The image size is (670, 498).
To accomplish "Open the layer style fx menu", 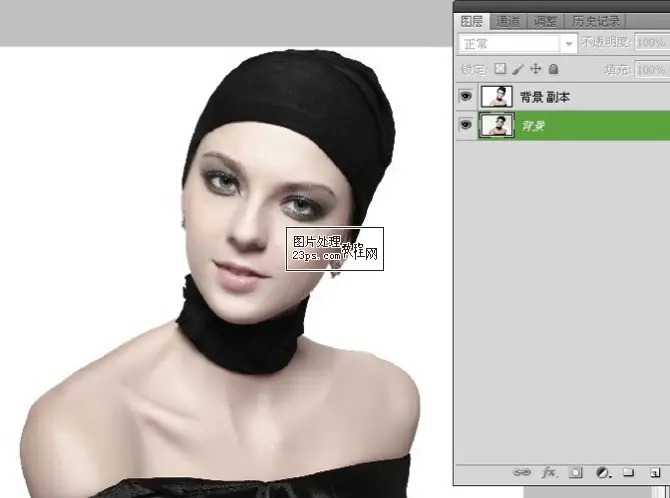I will click(548, 471).
